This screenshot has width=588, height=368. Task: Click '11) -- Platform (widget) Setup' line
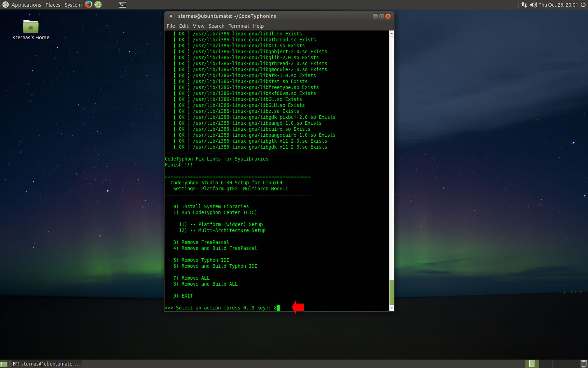tap(221, 224)
